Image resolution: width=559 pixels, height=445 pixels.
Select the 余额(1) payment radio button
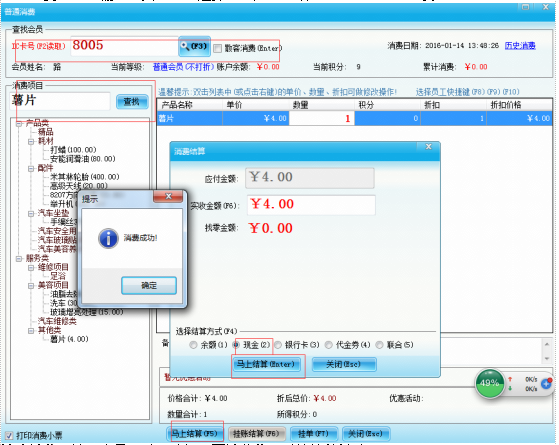(x=193, y=345)
